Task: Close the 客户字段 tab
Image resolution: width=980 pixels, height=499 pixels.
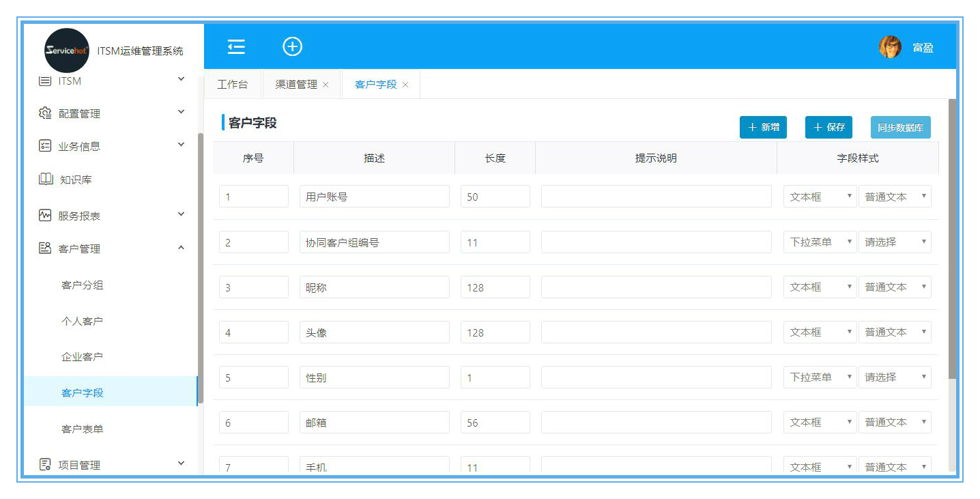Action: [x=405, y=85]
